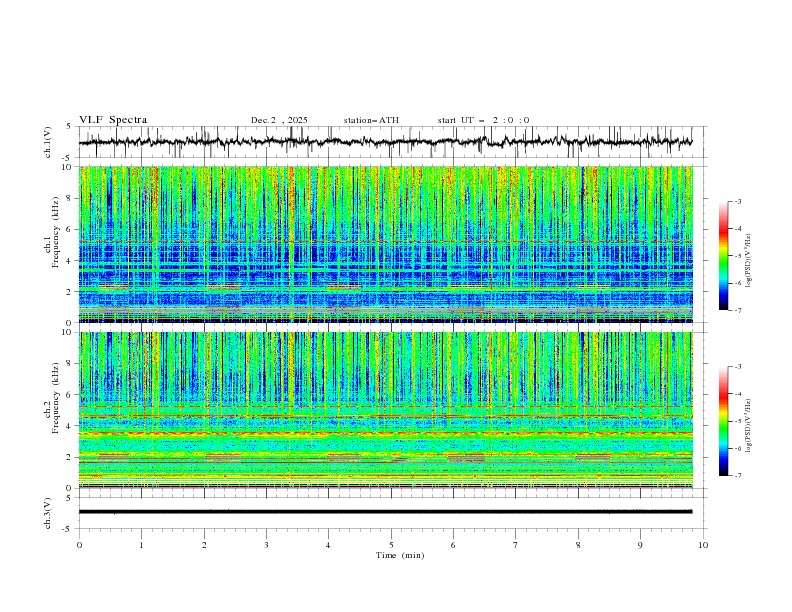Click ch.2 colorbar tick label "-7"
This screenshot has width=792, height=612.
[x=738, y=476]
